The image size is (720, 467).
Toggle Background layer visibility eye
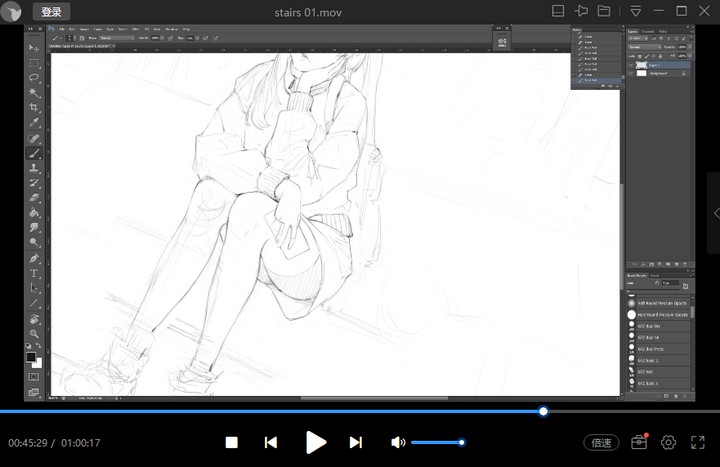point(631,73)
